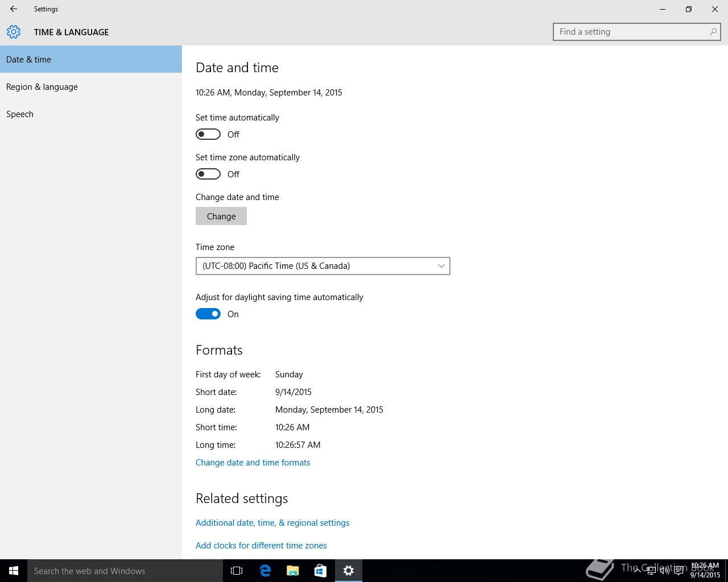
Task: Open Additional date, time, & regional settings
Action: [272, 523]
